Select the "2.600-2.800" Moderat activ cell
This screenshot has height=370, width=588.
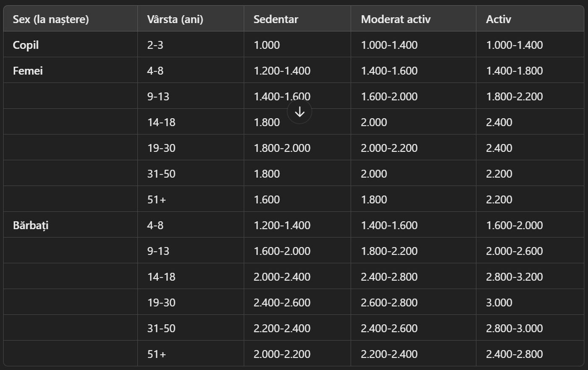pyautogui.click(x=389, y=302)
